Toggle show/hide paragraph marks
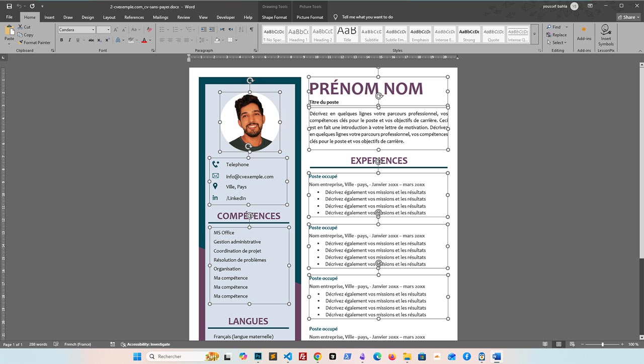Image resolution: width=644 pixels, height=364 pixels. 251,30
